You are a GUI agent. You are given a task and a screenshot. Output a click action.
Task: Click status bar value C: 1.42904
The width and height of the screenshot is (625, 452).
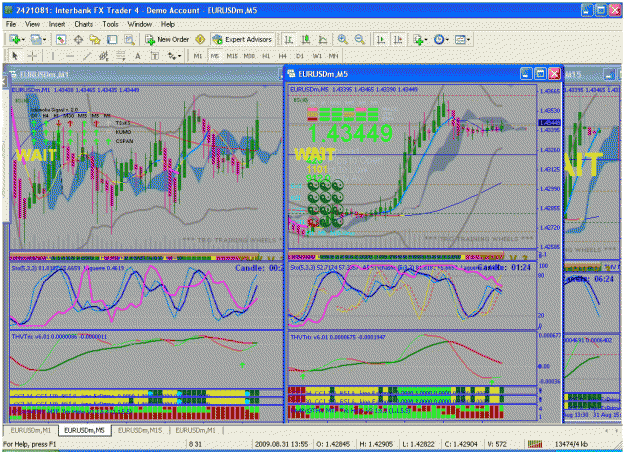(x=461, y=444)
